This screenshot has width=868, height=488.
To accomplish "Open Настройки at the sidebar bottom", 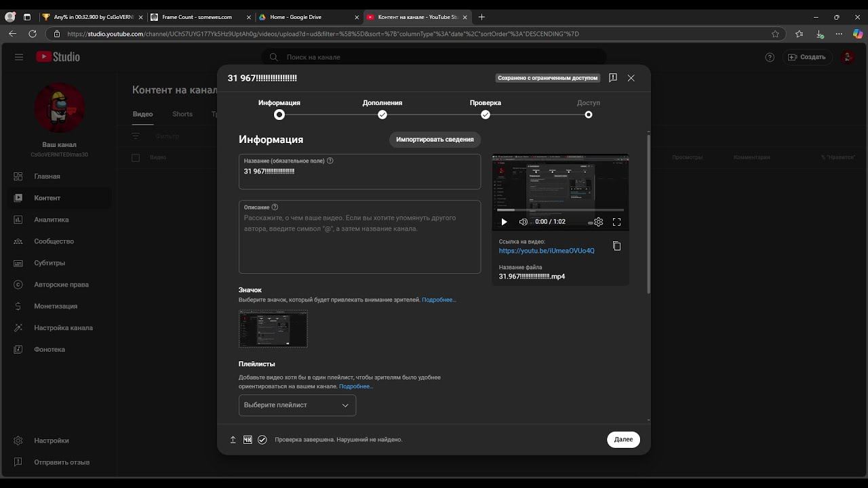I will [x=58, y=441].
